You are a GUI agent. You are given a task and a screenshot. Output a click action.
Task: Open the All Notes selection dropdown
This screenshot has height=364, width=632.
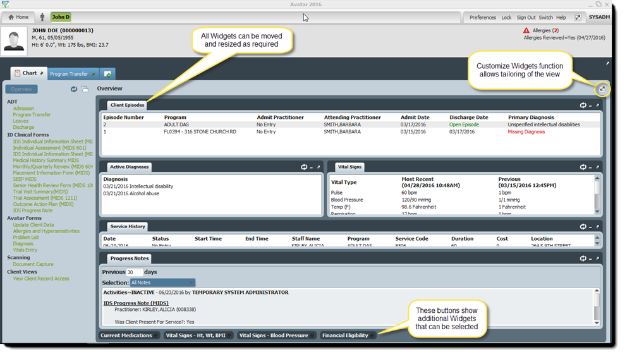point(163,282)
